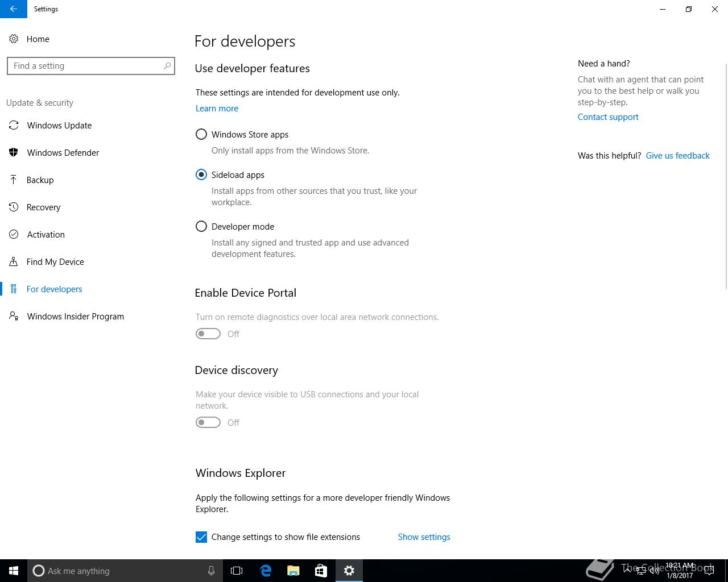Click the Enable Device Portal heading
The width and height of the screenshot is (728, 582).
[245, 293]
